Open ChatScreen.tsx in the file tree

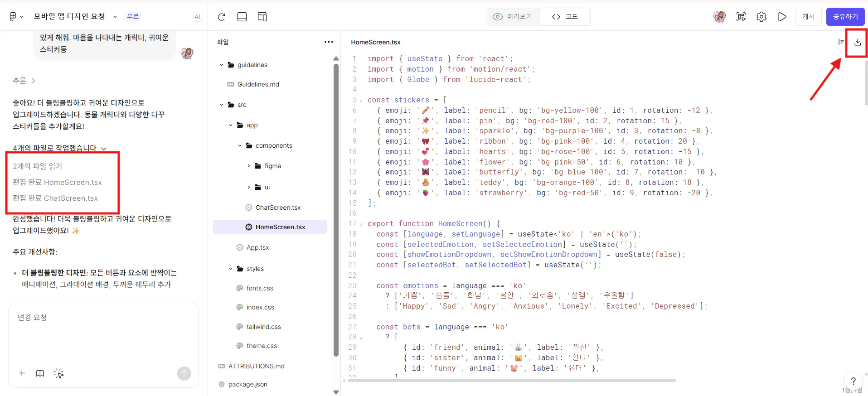(278, 208)
